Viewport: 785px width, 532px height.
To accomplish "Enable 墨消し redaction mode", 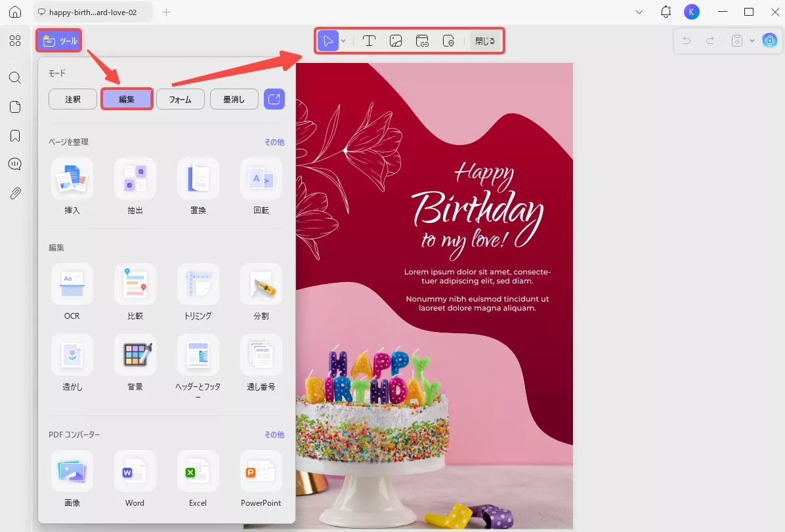I will click(234, 99).
